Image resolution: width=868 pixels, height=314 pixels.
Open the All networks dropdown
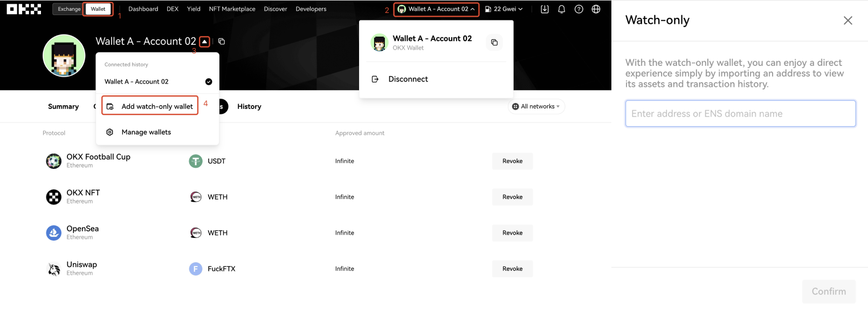click(x=536, y=106)
